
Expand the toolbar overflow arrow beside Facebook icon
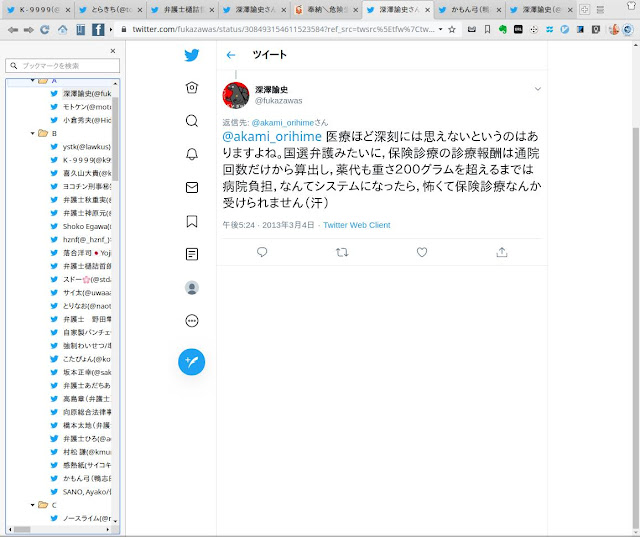click(x=111, y=29)
